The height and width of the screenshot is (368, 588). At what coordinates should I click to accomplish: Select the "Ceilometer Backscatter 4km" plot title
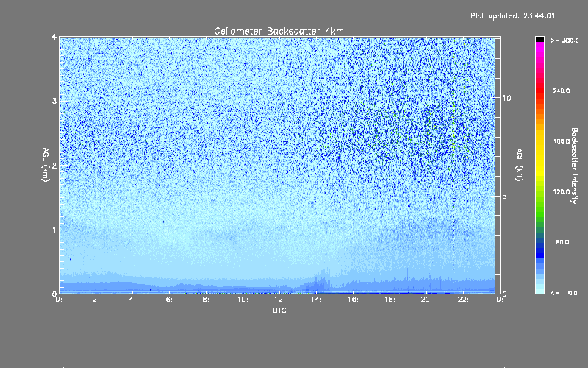tap(279, 31)
